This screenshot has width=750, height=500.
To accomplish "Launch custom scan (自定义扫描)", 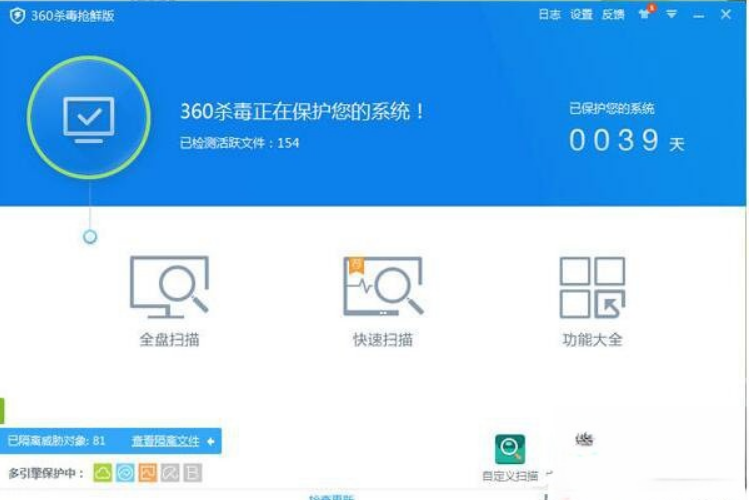I will coord(510,457).
